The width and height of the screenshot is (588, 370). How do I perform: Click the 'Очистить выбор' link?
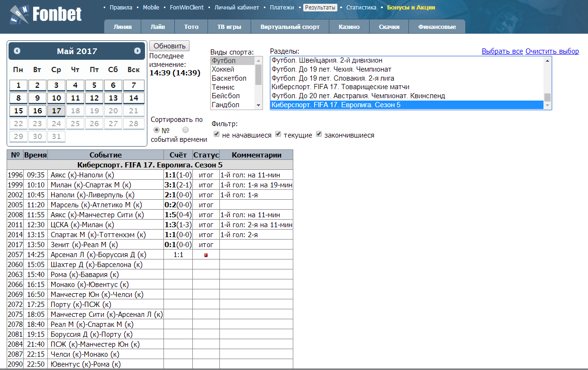coord(552,51)
